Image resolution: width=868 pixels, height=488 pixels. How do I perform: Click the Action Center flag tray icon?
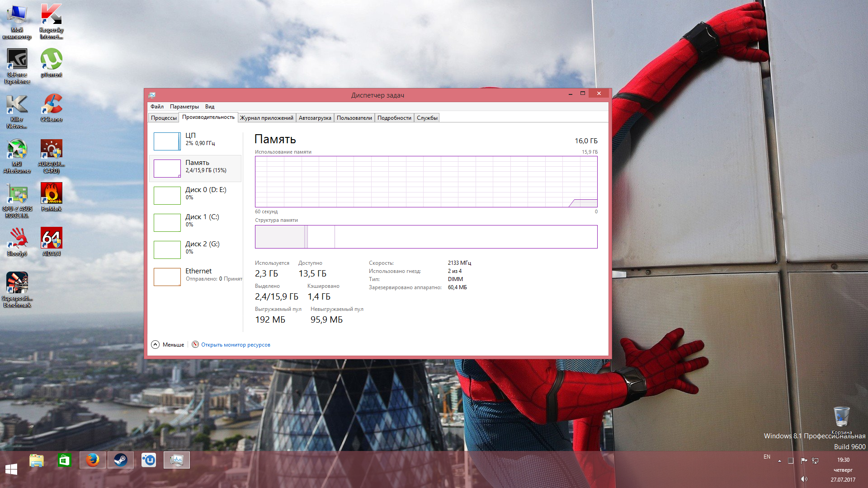coord(804,461)
